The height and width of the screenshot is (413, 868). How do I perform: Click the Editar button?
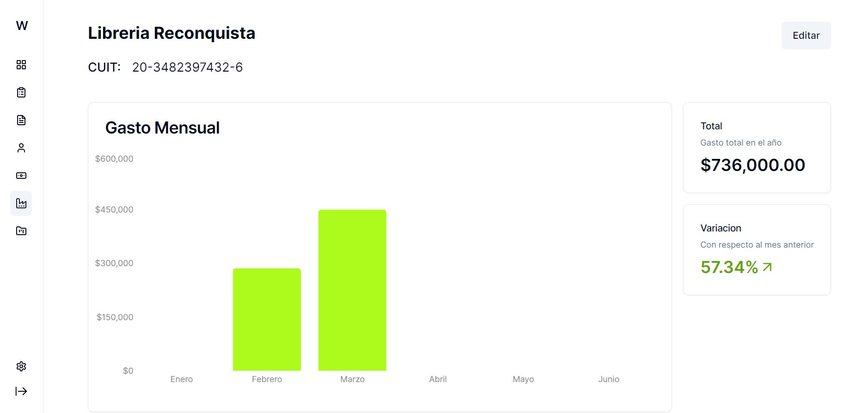tap(806, 36)
